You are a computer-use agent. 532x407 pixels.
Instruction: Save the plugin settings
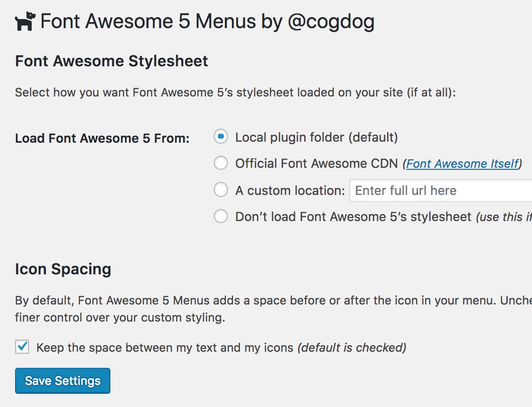tap(62, 381)
